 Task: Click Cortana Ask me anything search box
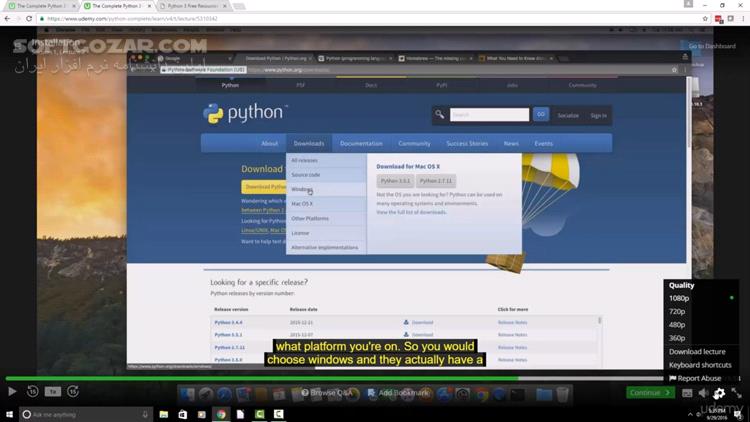click(x=86, y=414)
